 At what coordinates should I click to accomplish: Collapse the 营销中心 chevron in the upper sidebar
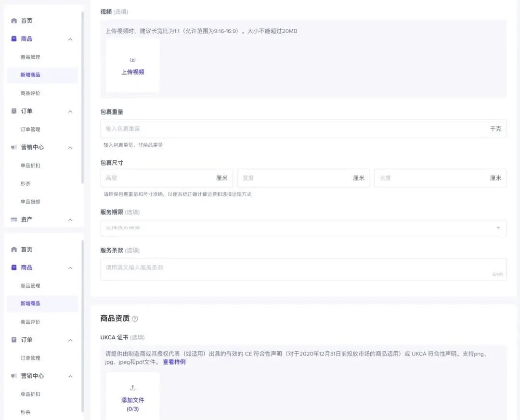(x=70, y=148)
